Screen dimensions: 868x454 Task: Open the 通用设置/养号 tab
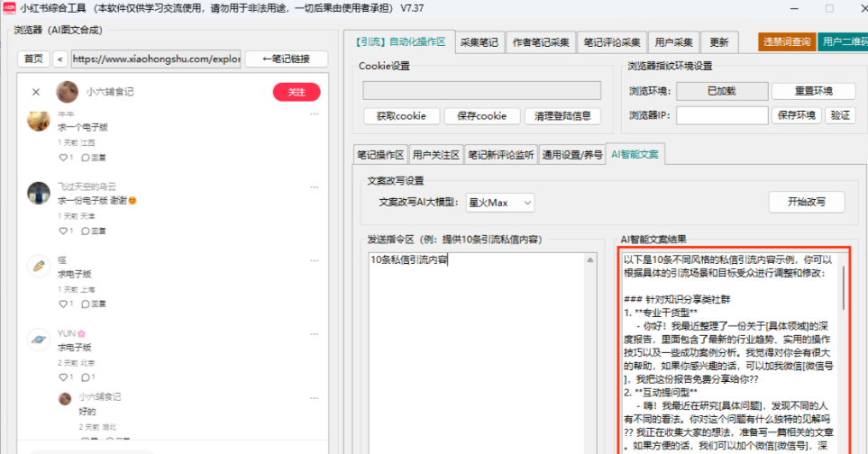(x=571, y=154)
